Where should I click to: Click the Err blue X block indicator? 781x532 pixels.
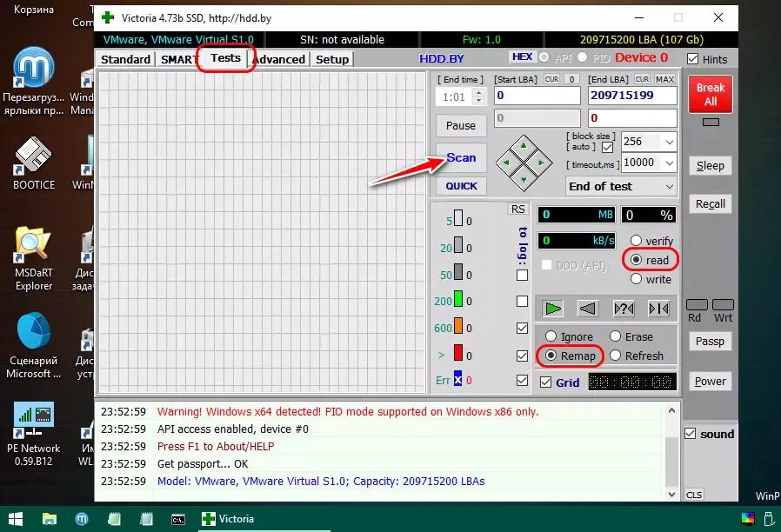click(x=457, y=378)
